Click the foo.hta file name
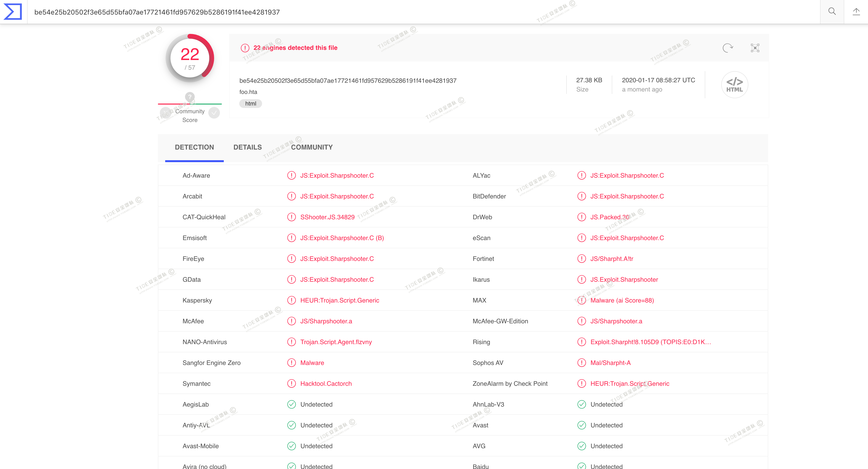 pos(248,92)
